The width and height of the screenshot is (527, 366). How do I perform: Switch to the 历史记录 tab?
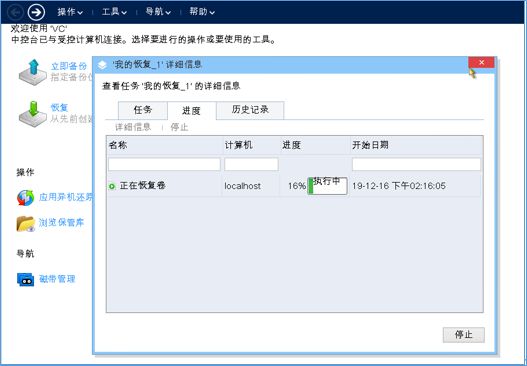point(250,110)
